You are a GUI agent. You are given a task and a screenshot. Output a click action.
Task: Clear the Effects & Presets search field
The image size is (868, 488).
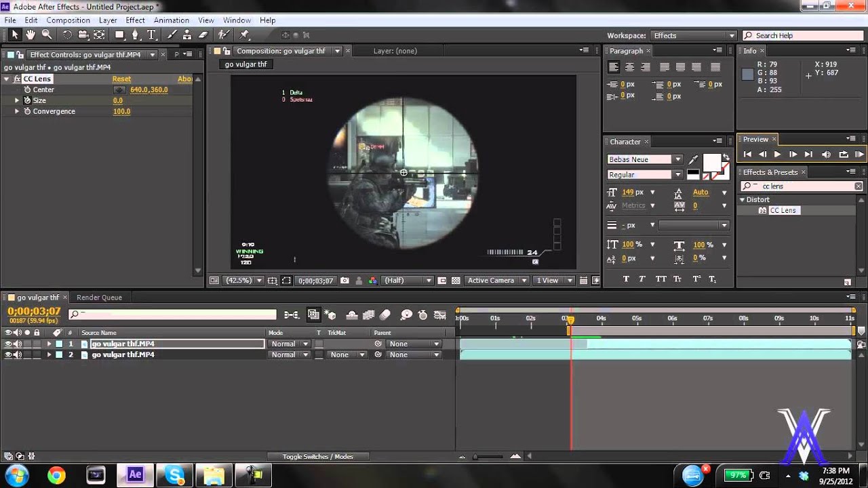[x=859, y=186]
